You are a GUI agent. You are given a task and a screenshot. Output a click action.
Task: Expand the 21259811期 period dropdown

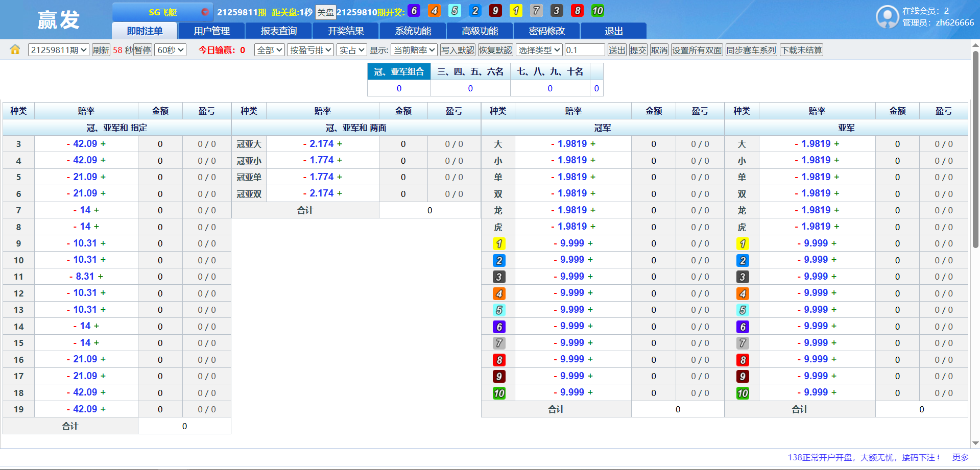click(59, 50)
